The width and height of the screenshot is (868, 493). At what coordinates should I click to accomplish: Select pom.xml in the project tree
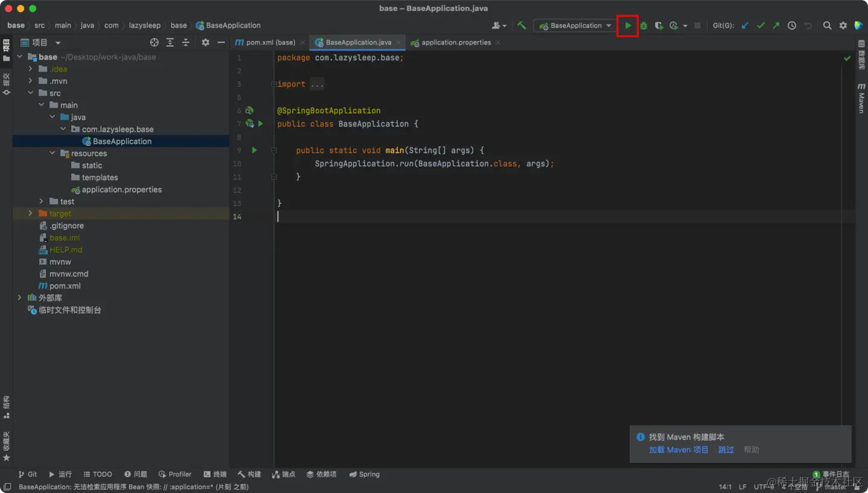[x=64, y=286]
